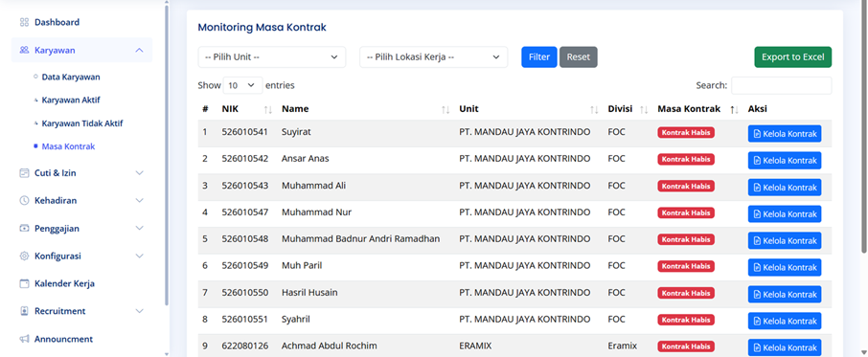Image resolution: width=868 pixels, height=357 pixels.
Task: Click Kelola Kontrak for Muhammad Badnur Andri Ramadhan
Action: coord(785,241)
